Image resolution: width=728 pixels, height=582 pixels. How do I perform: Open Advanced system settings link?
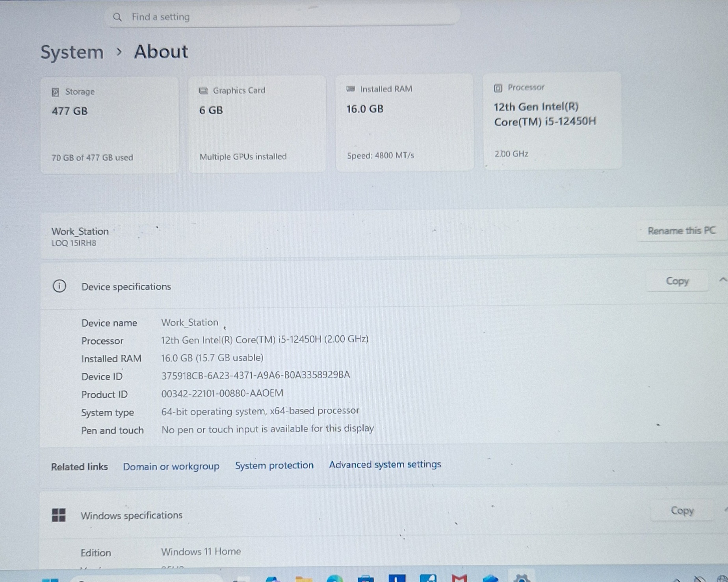click(x=384, y=465)
